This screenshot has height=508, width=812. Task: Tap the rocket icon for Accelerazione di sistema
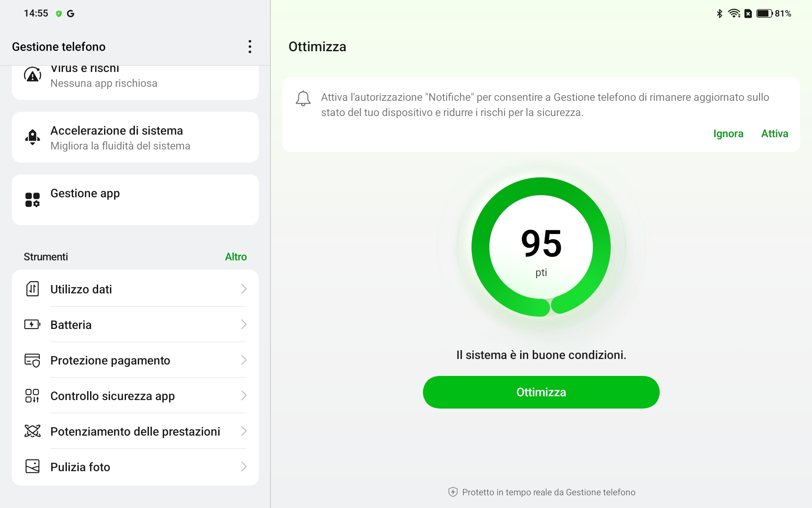(33, 137)
